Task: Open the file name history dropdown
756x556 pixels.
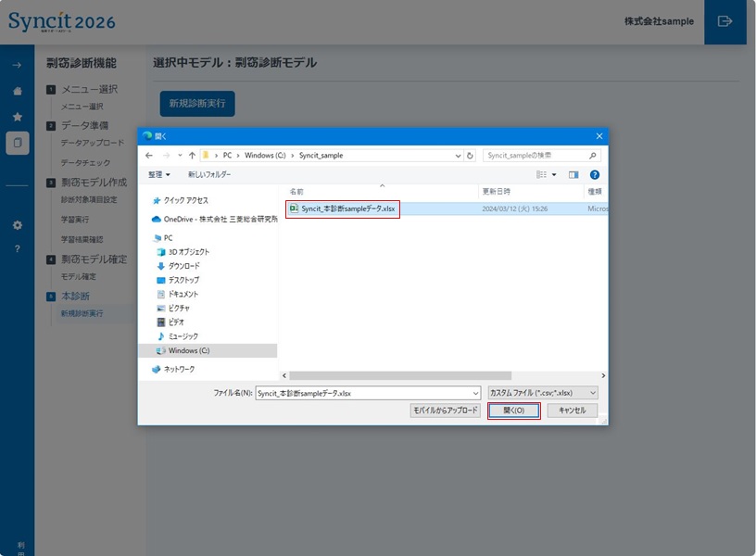Action: tap(475, 393)
